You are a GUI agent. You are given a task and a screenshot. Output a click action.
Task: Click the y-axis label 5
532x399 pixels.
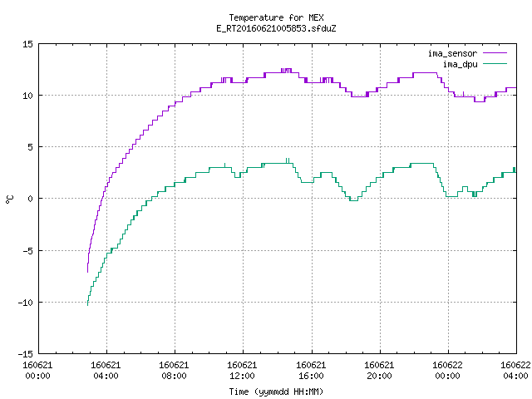point(30,147)
